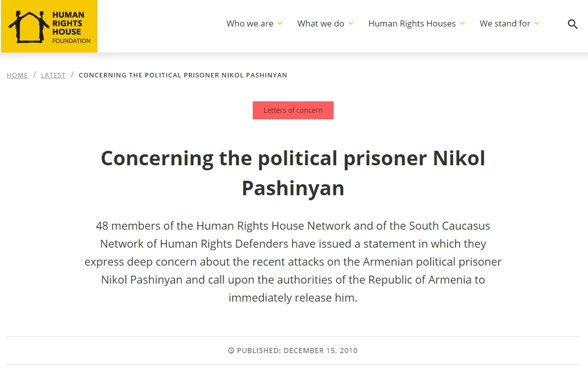Go to the HOME breadcrumb link

click(17, 75)
